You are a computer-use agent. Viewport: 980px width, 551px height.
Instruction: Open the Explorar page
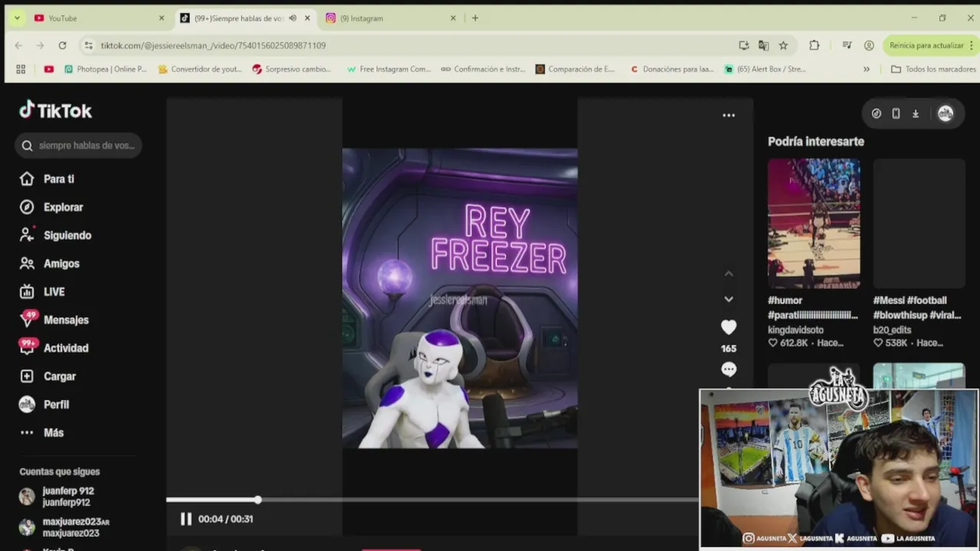tap(51, 207)
